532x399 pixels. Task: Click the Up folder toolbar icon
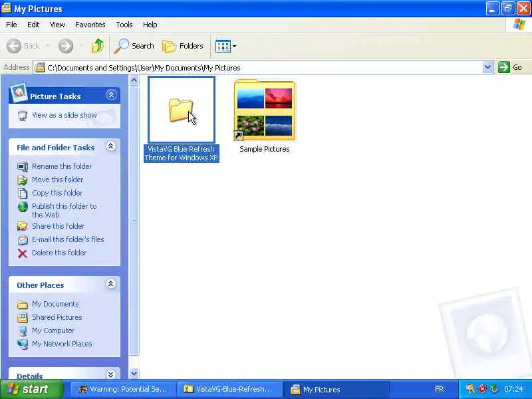pos(98,46)
